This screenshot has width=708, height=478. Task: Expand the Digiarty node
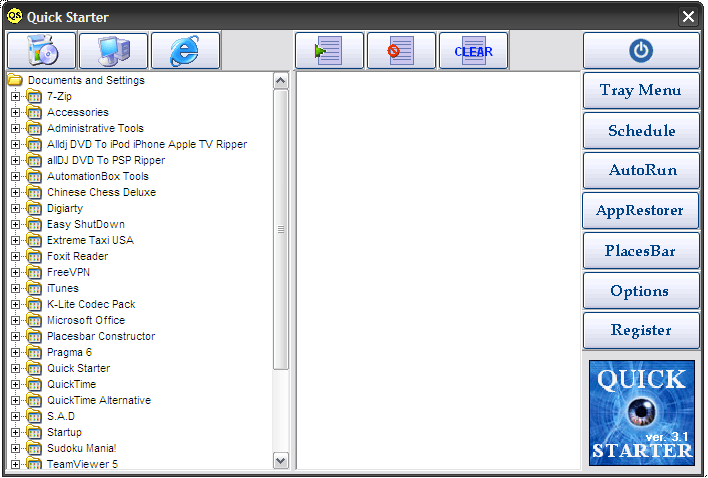tap(15, 208)
